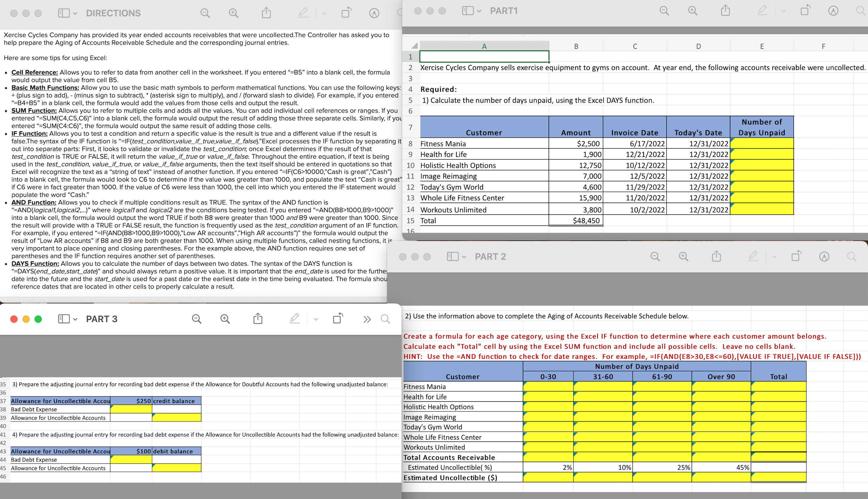Click the $250 credit balance amount

[x=131, y=401]
